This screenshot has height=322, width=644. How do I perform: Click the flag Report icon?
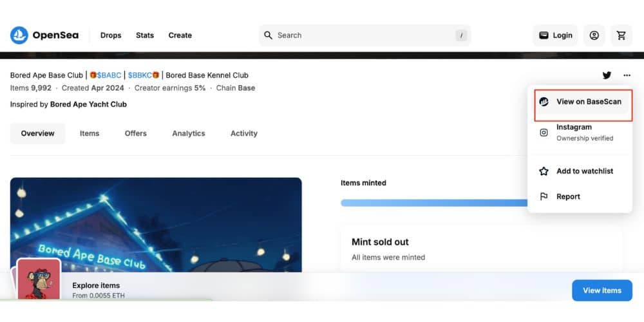[x=544, y=196]
